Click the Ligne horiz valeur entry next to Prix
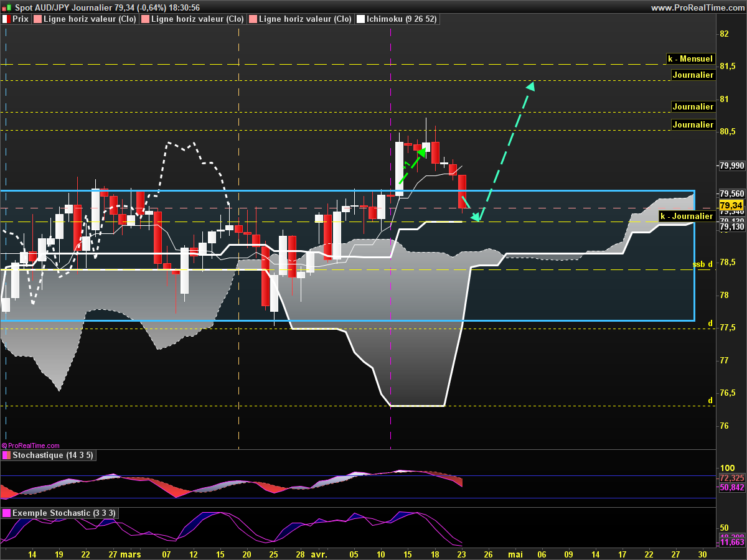Screen dimensions: 747x560 point(85,19)
